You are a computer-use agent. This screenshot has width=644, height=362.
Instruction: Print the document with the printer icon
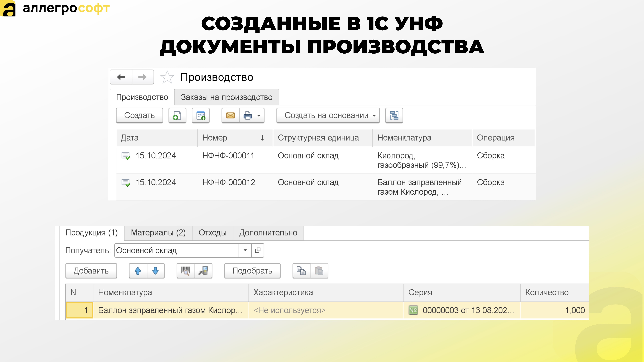pyautogui.click(x=248, y=115)
